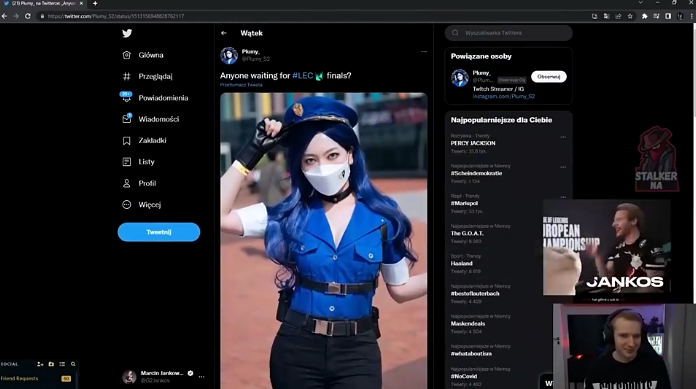Close the Plumy Twitter tab
The image size is (696, 389).
pos(81,3)
